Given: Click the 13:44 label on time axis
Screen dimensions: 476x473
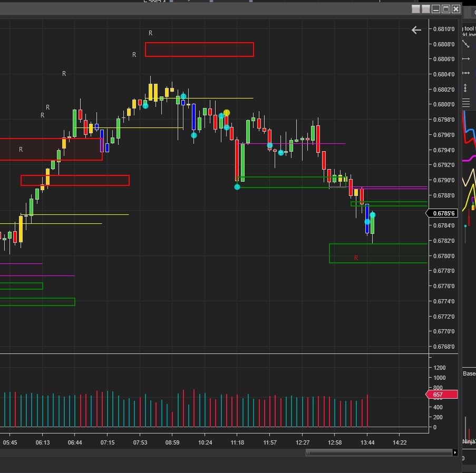Looking at the screenshot, I should [x=367, y=442].
